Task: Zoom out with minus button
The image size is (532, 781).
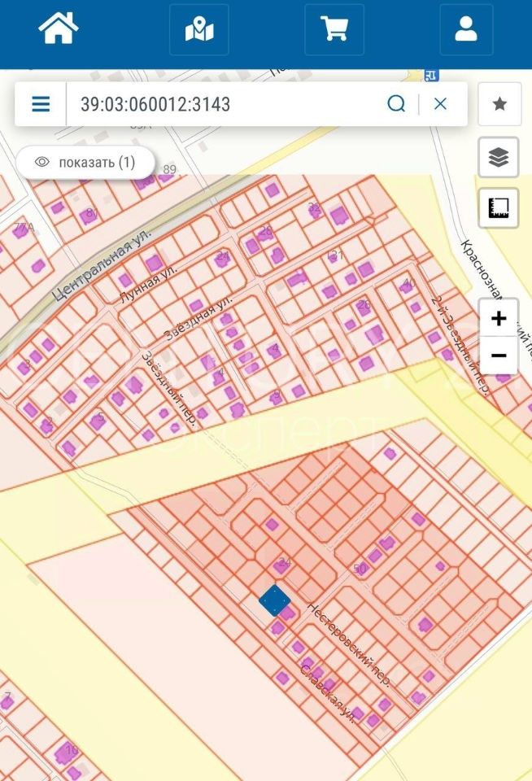Action: point(499,356)
